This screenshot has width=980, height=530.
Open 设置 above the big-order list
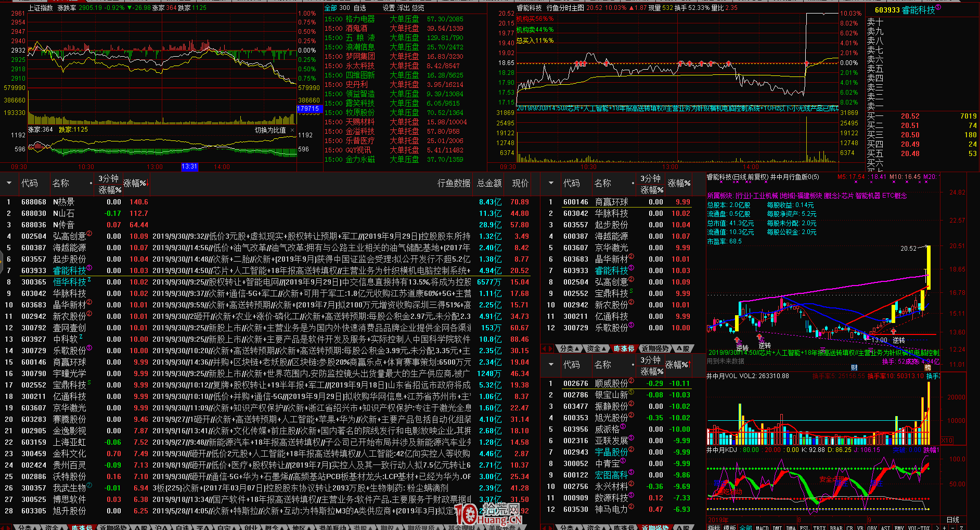pyautogui.click(x=389, y=8)
